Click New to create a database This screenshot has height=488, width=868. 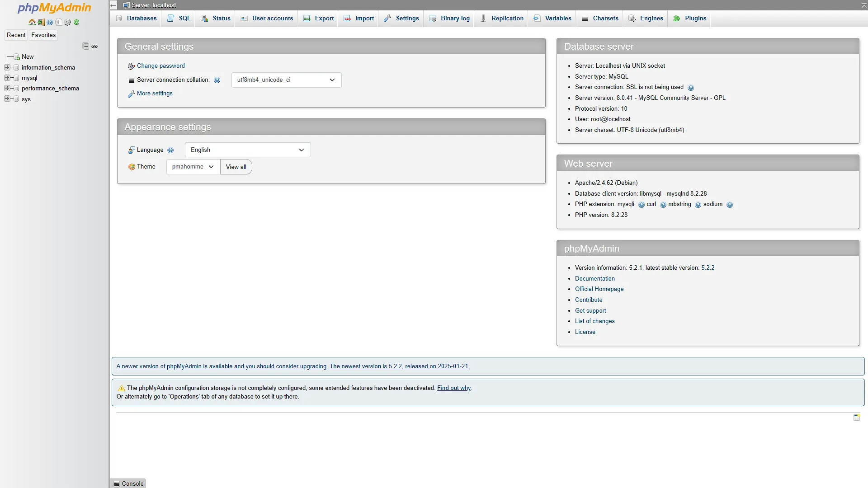tap(28, 57)
